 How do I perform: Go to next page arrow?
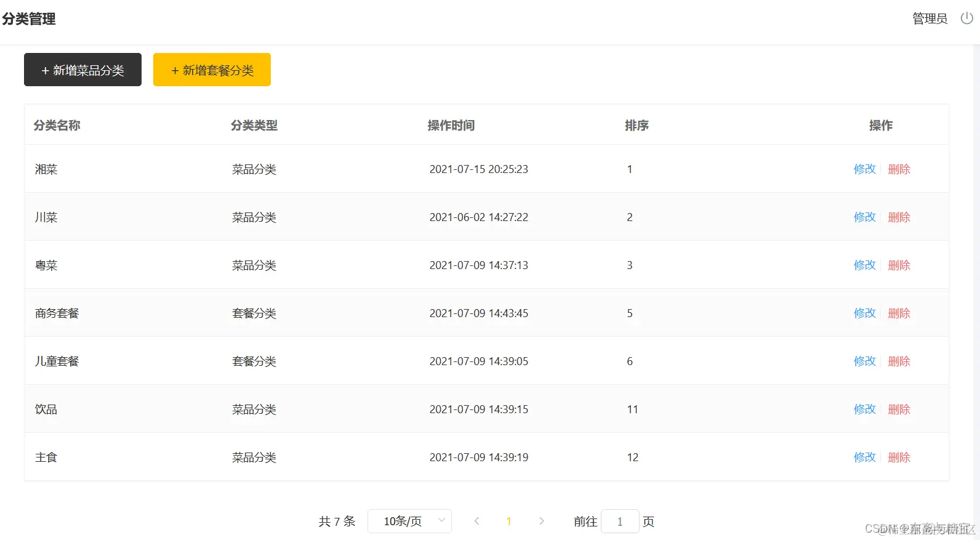542,521
